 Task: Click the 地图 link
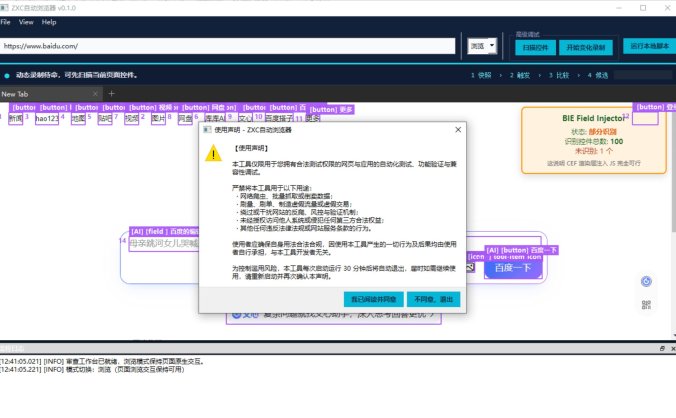pos(78,118)
